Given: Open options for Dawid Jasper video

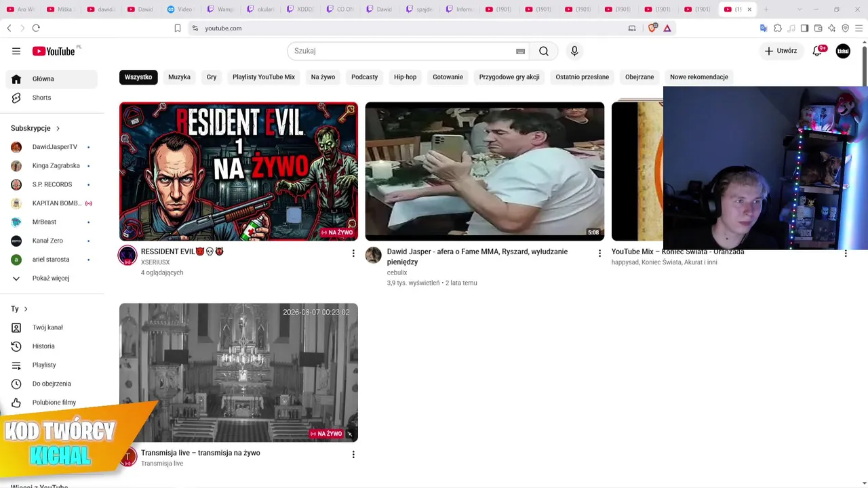Looking at the screenshot, I should click(599, 253).
